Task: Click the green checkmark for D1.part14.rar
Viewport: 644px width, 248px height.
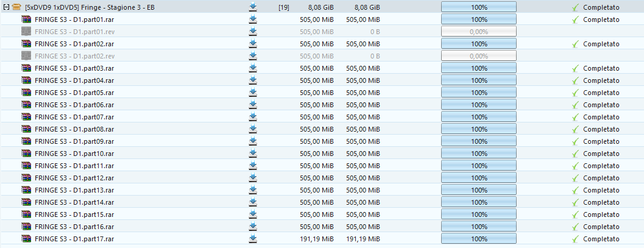Action: 575,202
